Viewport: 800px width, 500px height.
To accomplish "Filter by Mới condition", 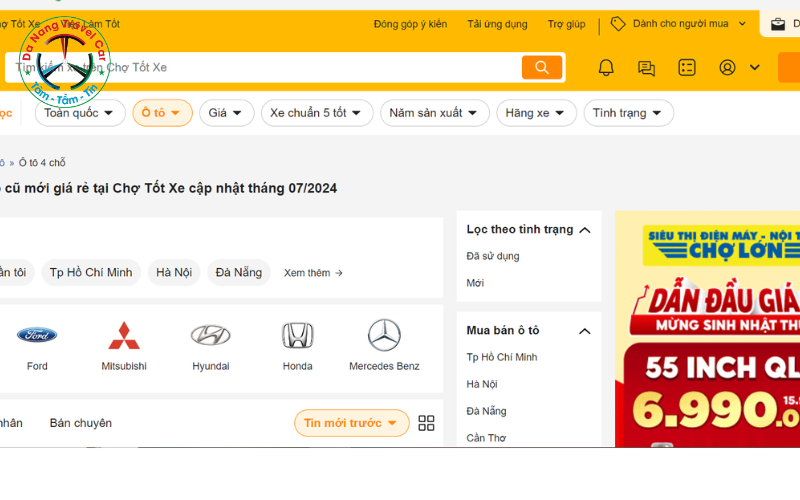I will [475, 283].
